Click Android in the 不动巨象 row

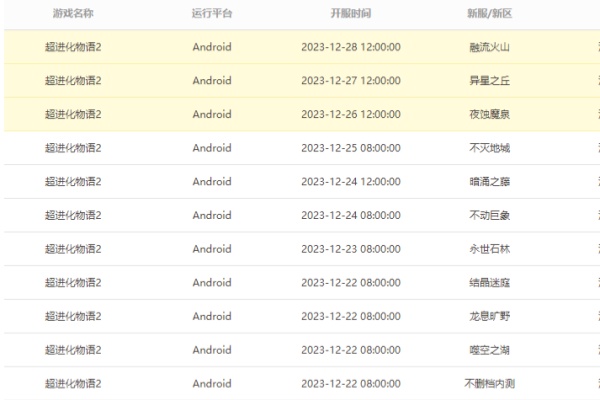click(212, 216)
